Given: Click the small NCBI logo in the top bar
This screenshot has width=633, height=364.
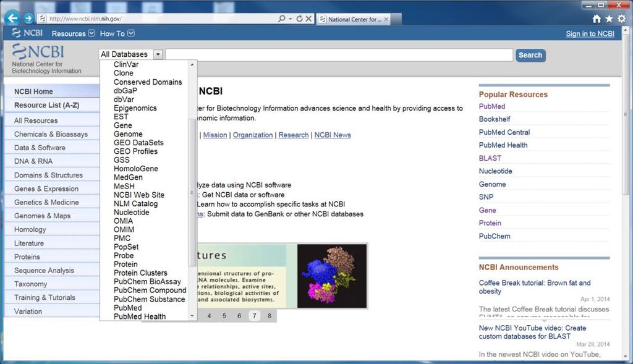Looking at the screenshot, I should pyautogui.click(x=27, y=33).
